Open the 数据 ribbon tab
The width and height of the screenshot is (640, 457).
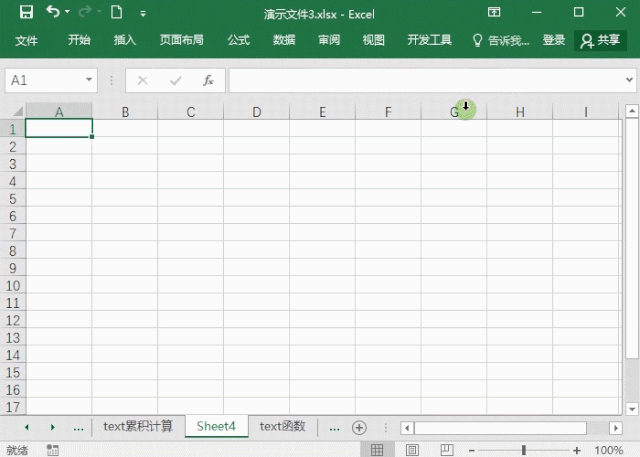tap(284, 40)
